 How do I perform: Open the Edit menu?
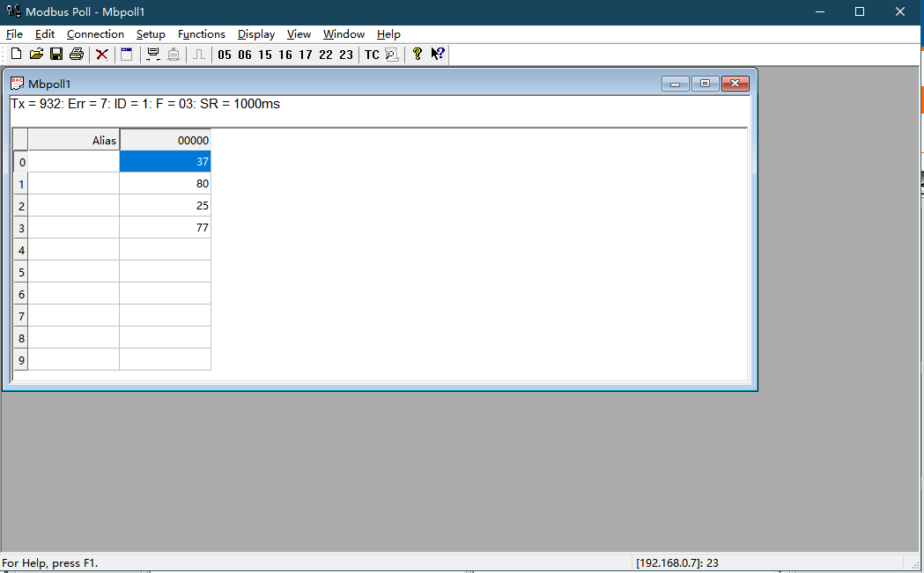coord(45,34)
